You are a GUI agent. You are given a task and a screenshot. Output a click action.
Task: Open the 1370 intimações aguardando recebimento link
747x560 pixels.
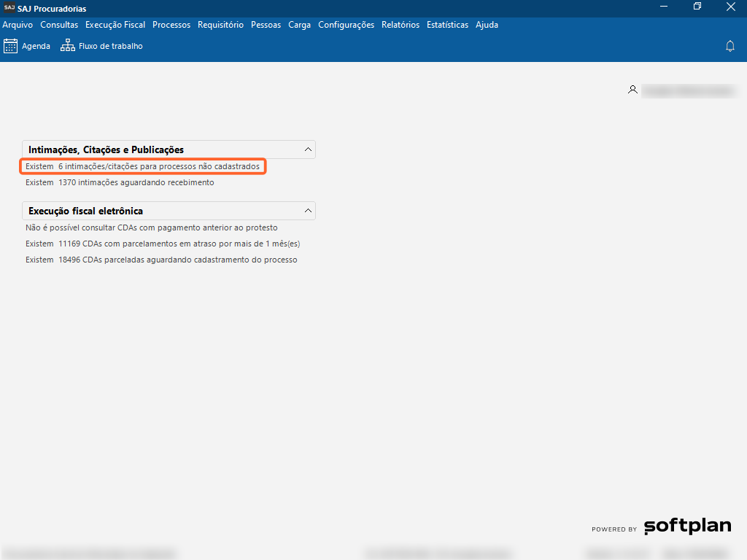[120, 182]
